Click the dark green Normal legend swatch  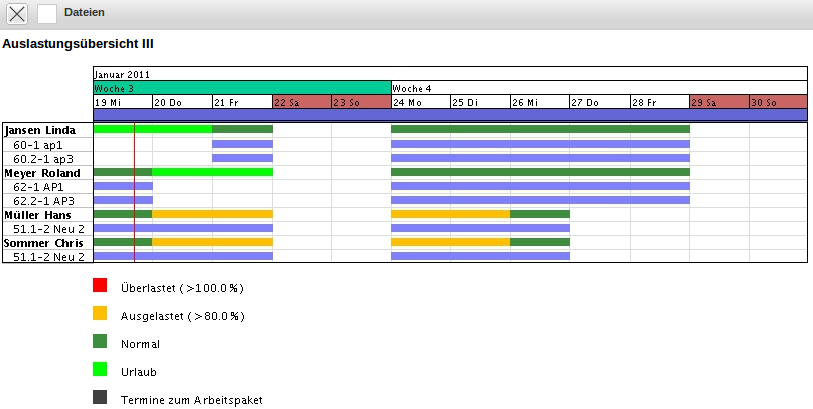pyautogui.click(x=100, y=342)
